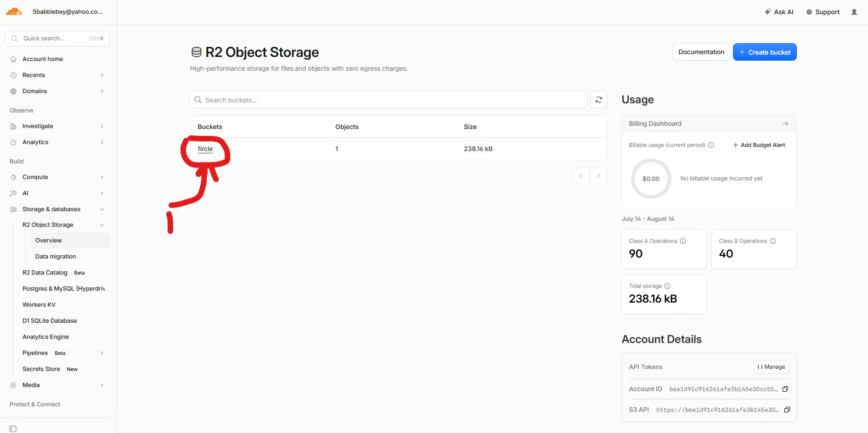Open the Documentation button
The width and height of the screenshot is (868, 433).
coord(701,52)
